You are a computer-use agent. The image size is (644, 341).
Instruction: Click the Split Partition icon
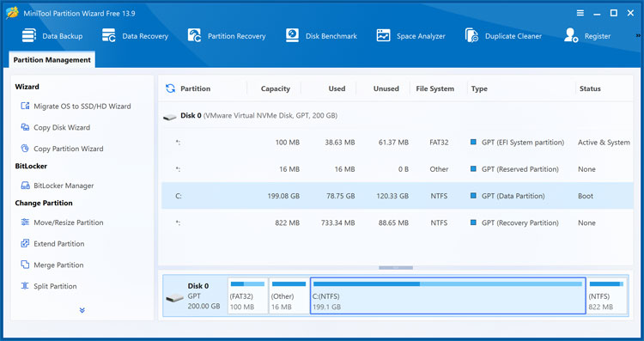click(x=25, y=286)
